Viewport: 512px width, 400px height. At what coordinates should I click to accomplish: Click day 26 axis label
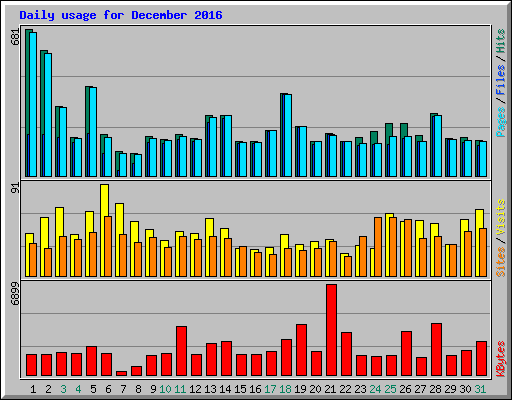tap(405, 389)
